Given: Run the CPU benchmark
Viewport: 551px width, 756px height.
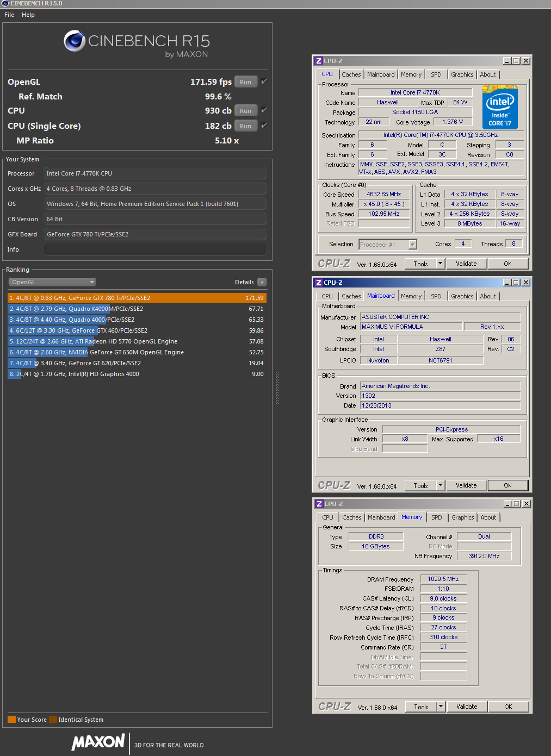Looking at the screenshot, I should [x=246, y=111].
